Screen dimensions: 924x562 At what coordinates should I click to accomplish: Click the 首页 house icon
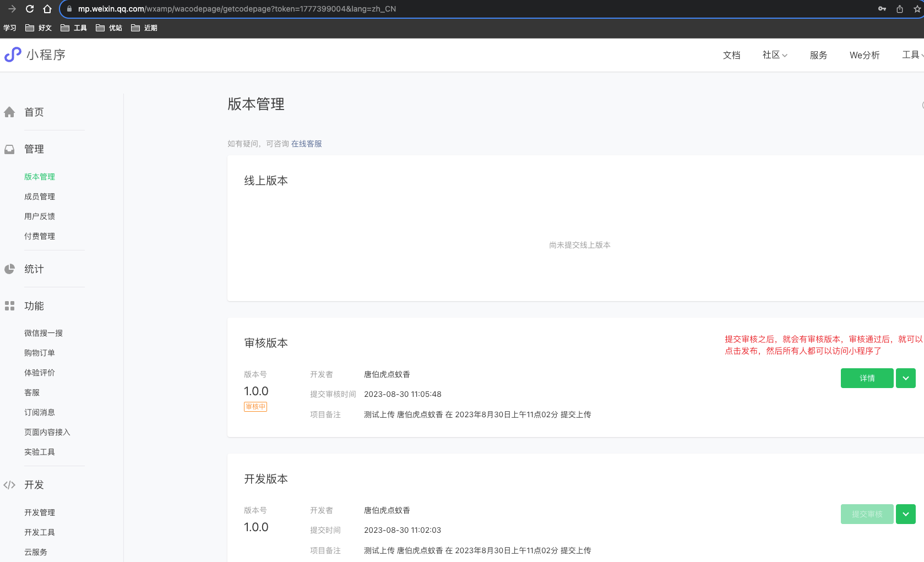[x=9, y=112]
